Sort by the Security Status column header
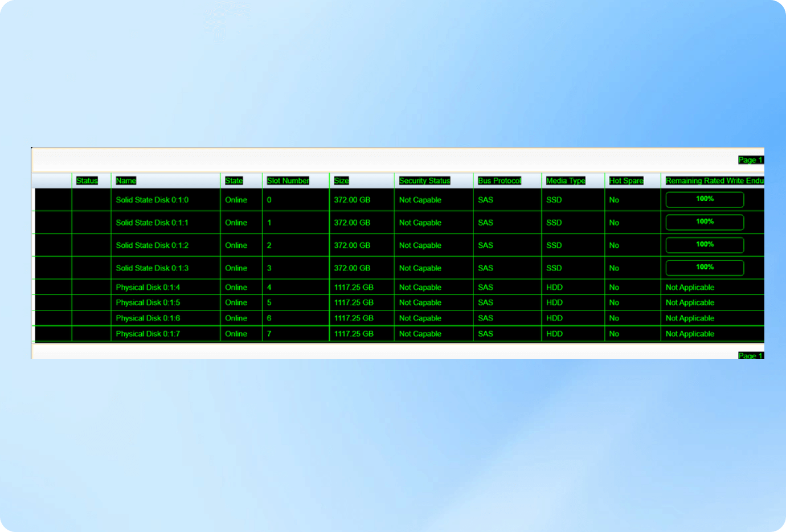786x532 pixels. click(x=424, y=181)
